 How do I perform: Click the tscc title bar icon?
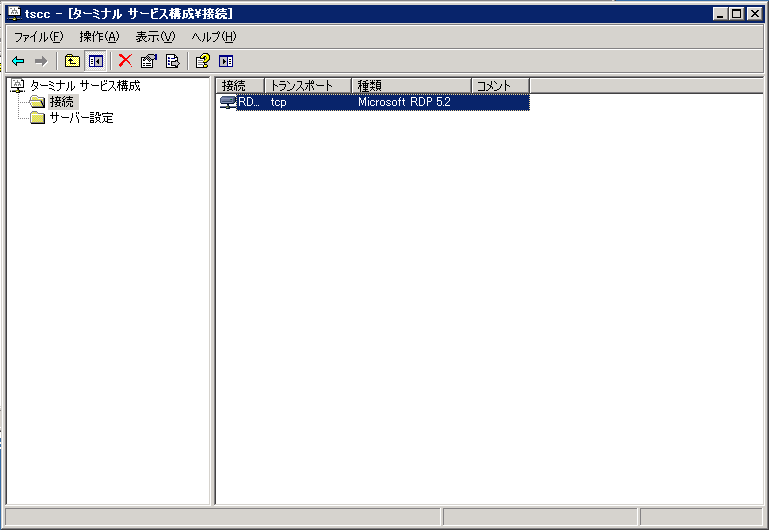[x=14, y=14]
